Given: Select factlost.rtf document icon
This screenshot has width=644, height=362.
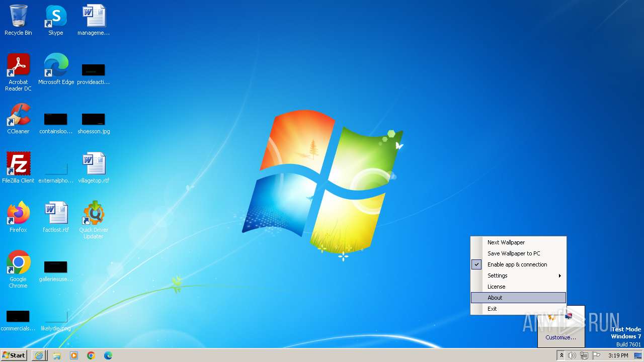Looking at the screenshot, I should [x=56, y=217].
